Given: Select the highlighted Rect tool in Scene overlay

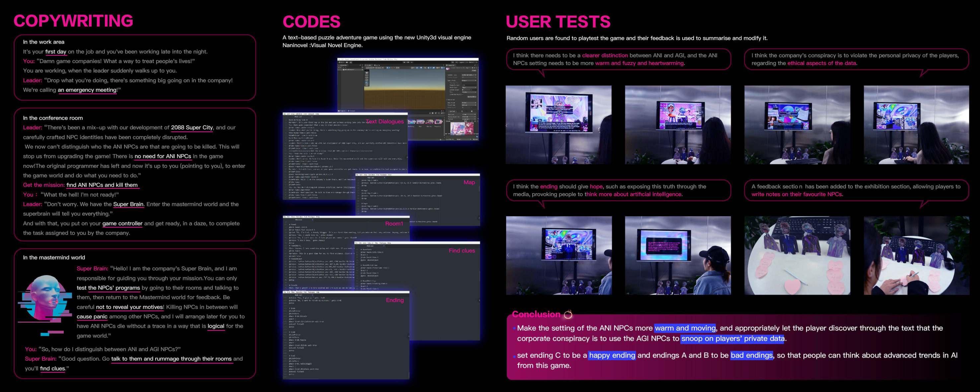Looking at the screenshot, I should point(367,83).
